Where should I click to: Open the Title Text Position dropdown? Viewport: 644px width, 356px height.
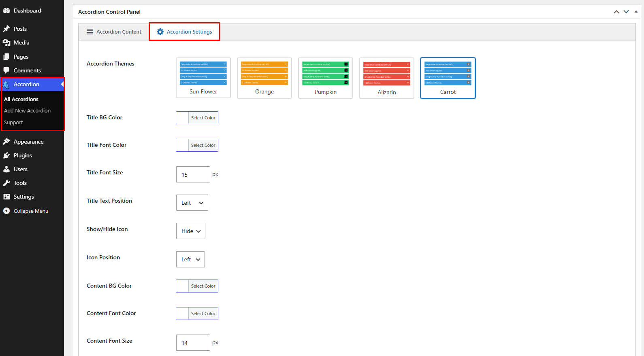coord(192,203)
